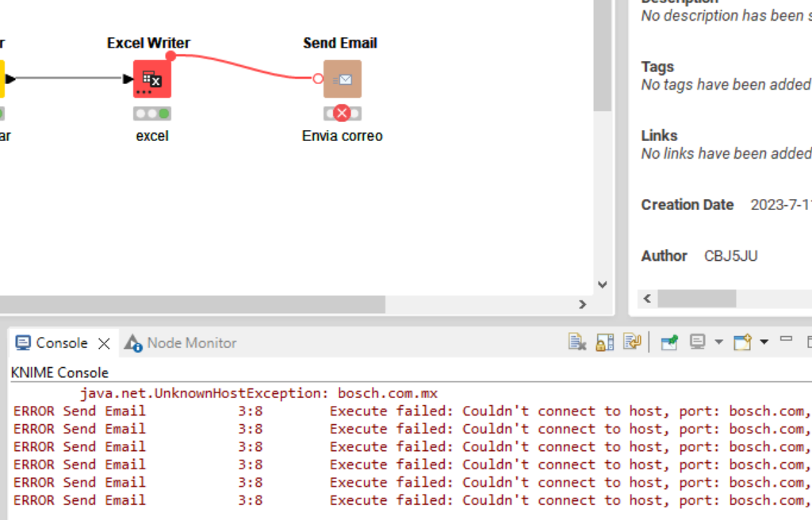
Task: Switch to the Node Monitor tab
Action: tap(192, 343)
